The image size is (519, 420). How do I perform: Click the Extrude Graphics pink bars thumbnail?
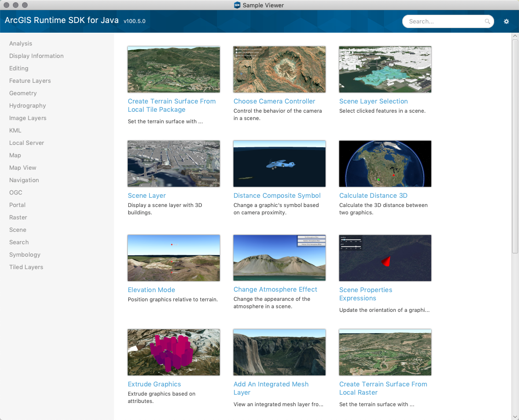tap(174, 352)
